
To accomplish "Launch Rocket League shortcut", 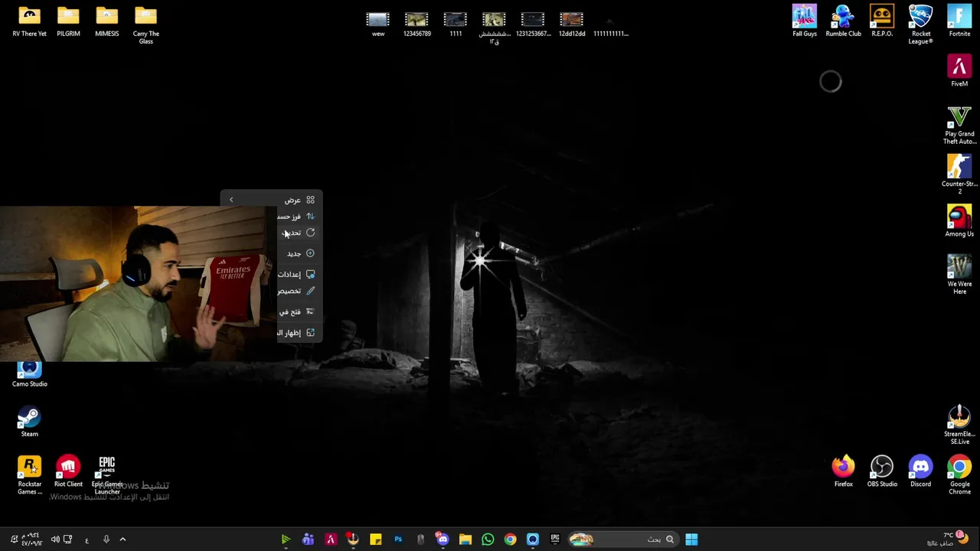I will point(920,24).
